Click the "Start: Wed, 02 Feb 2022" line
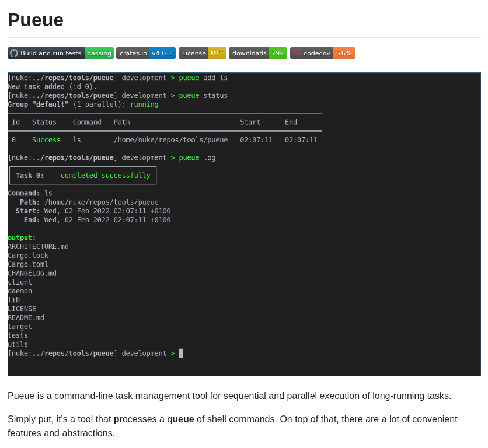 (93, 211)
